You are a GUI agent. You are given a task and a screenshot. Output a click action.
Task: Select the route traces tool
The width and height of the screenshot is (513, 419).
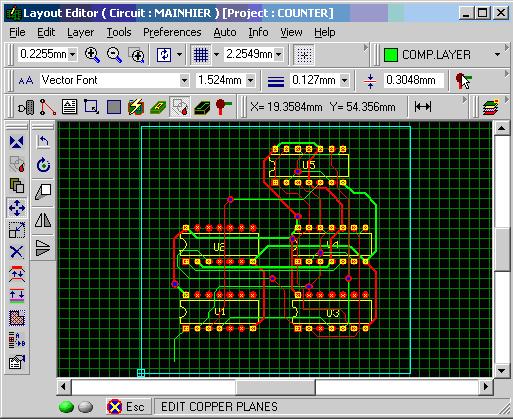(x=48, y=107)
